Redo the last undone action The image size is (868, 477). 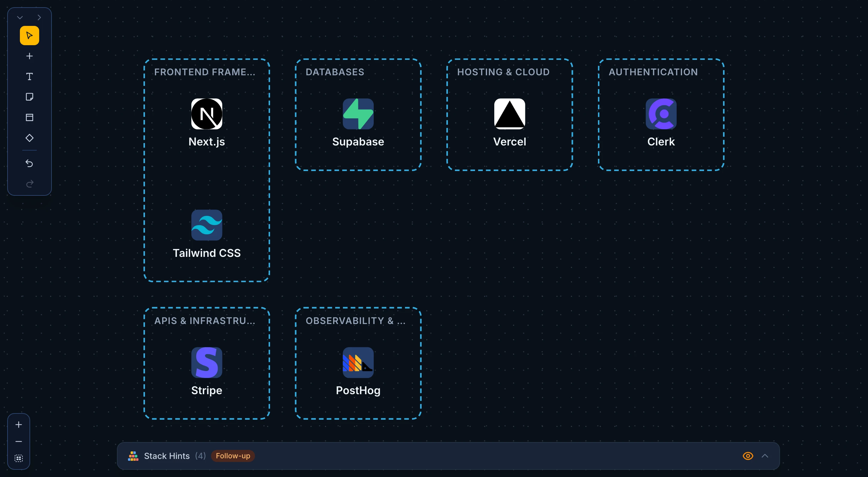pos(29,184)
